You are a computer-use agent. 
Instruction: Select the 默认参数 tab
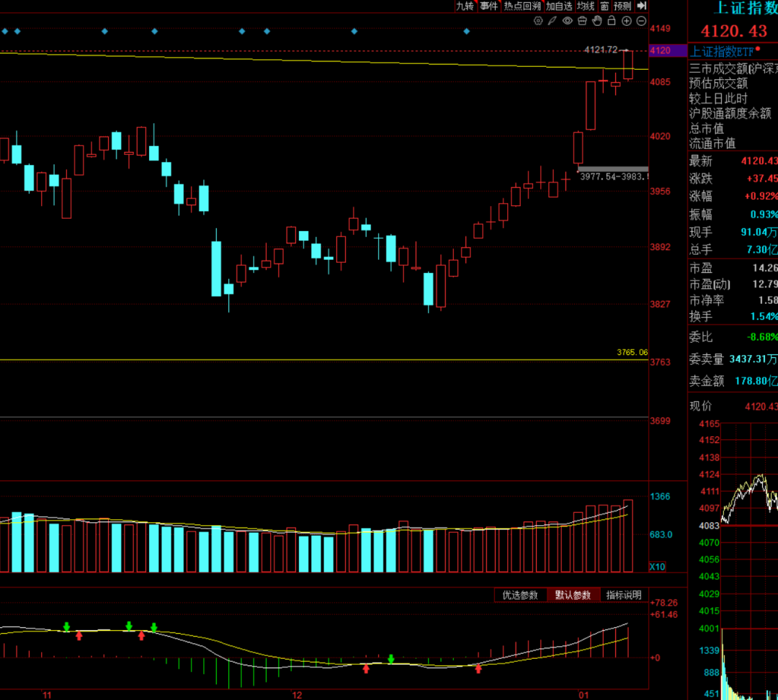click(x=573, y=595)
